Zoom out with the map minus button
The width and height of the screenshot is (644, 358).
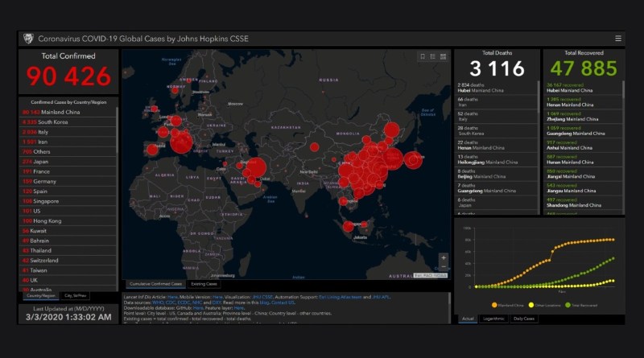coord(443,268)
